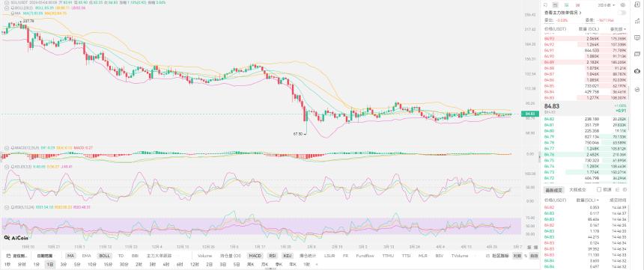This screenshot has width=644, height=270.
Task: Click the 84.93 sell order row
Action: coord(584,38)
